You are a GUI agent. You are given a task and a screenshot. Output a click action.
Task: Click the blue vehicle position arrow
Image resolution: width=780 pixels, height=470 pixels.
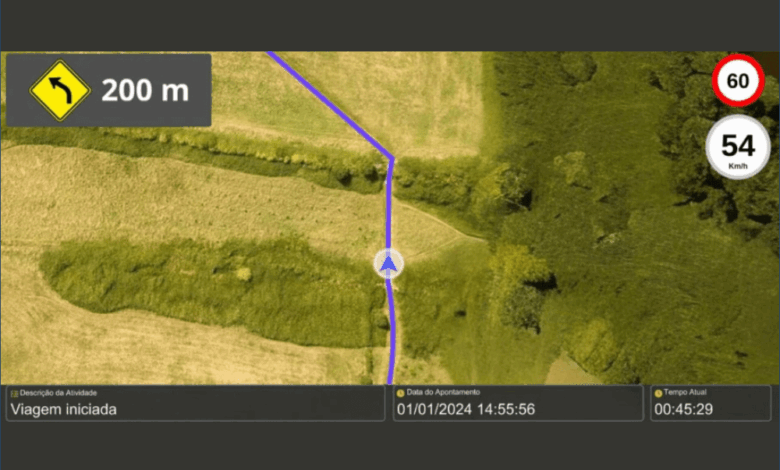[x=389, y=264]
